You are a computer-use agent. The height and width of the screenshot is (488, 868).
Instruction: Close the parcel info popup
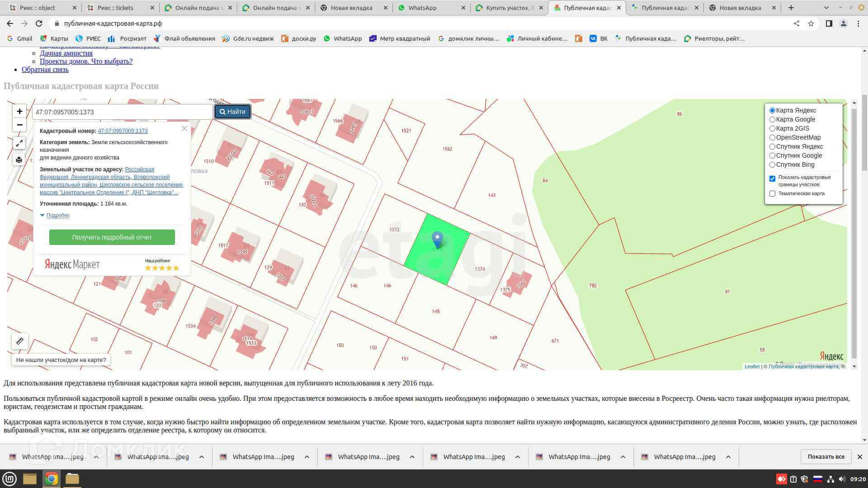pos(184,129)
